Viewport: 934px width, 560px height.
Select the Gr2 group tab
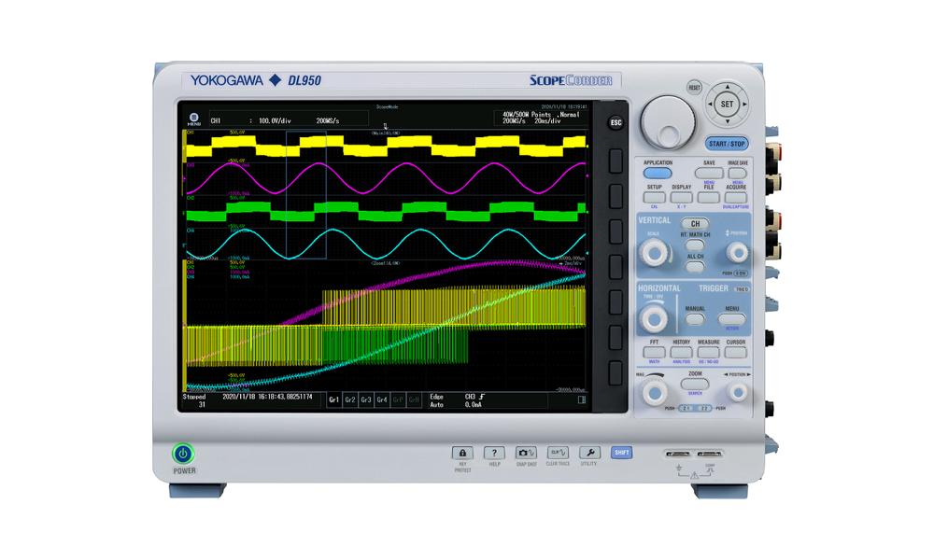coord(350,400)
